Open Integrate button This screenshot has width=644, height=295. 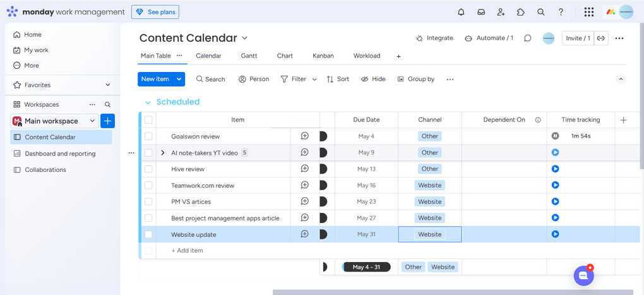434,38
